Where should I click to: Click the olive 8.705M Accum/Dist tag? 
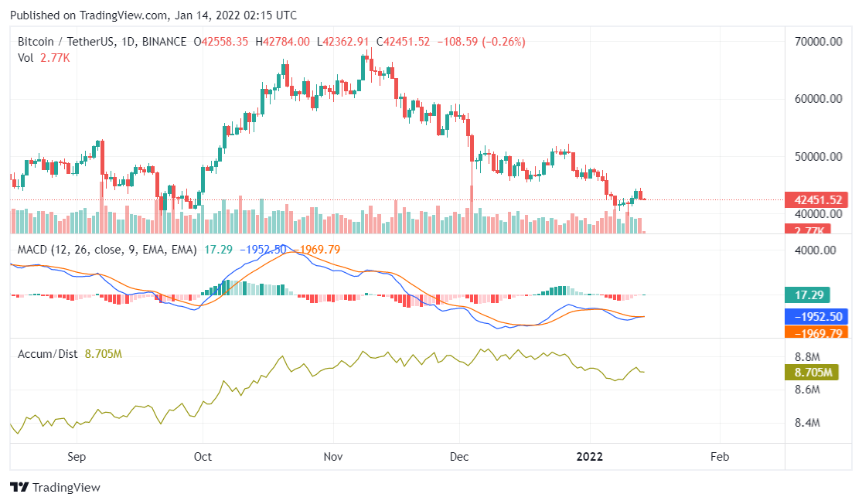click(x=816, y=373)
